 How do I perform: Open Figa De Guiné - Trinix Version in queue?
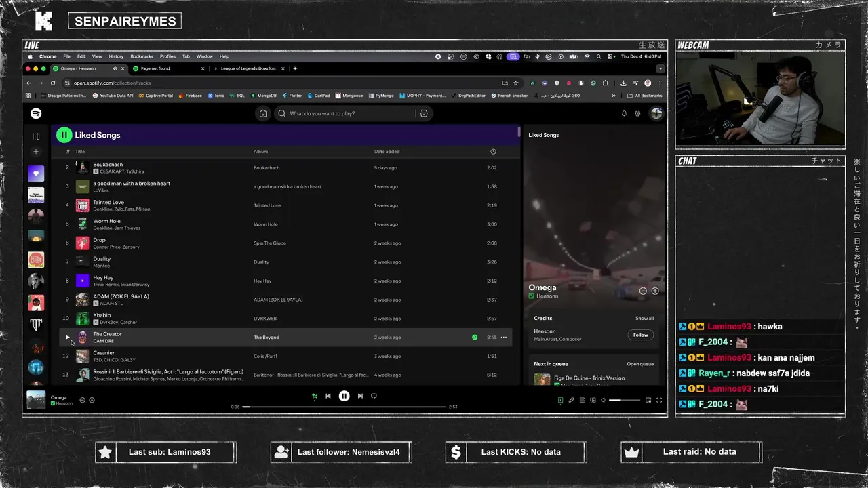pos(589,378)
